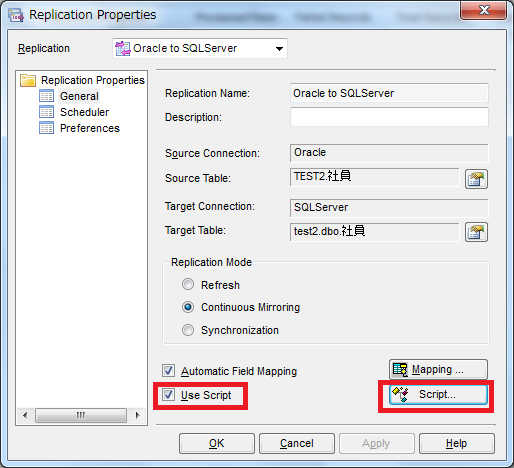Click into the Description field
Screen dimensions: 514x468
click(389, 117)
